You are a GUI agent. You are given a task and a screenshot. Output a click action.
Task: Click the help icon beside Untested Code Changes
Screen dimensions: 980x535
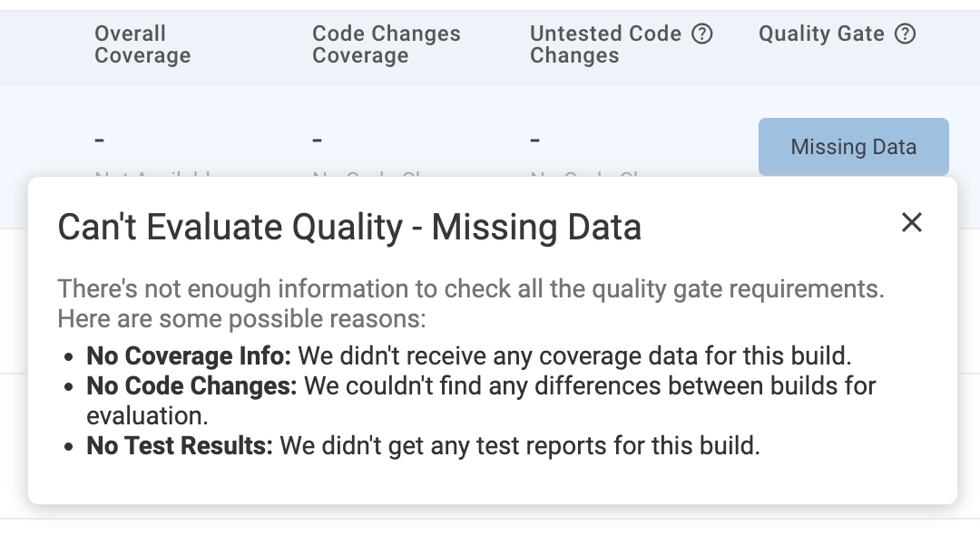coord(701,34)
